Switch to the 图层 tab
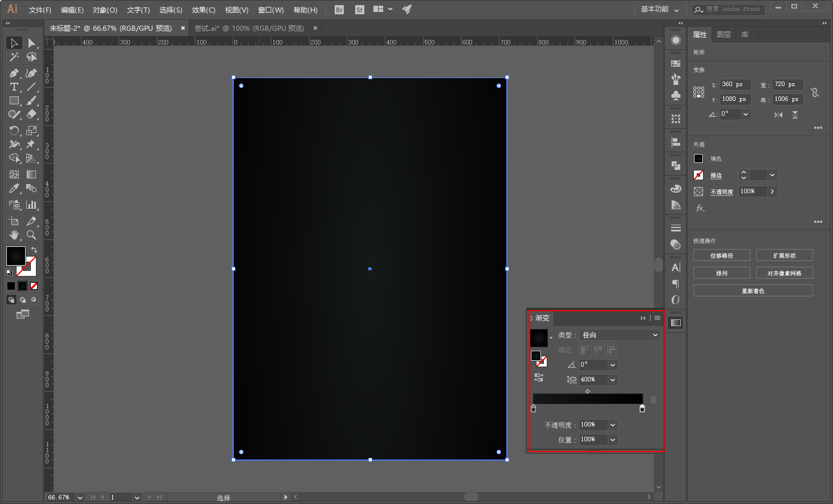 coord(724,35)
